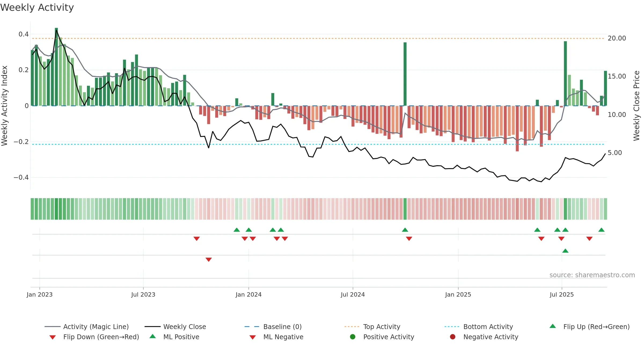Click the ML Positive green triangle marker near Jul 2025
The image size is (644, 362).
[x=565, y=251]
